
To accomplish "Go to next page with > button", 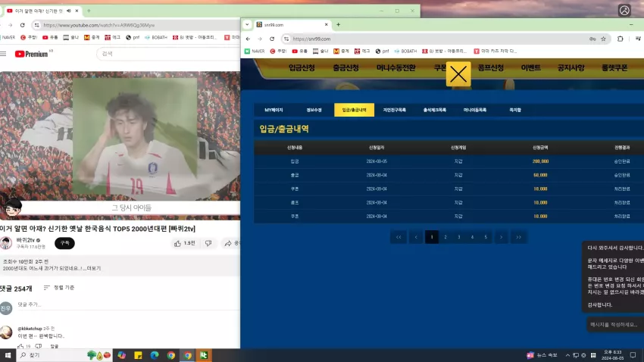I will [501, 237].
